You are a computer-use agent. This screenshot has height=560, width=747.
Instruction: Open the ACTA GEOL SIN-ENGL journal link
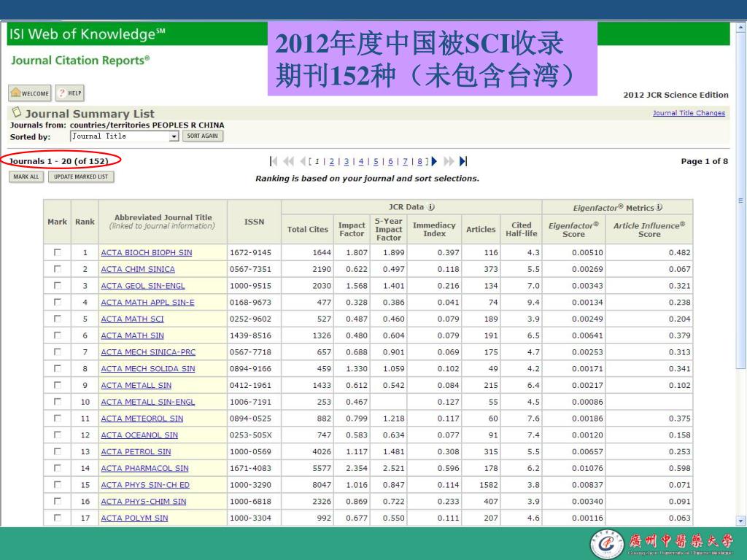pos(143,286)
